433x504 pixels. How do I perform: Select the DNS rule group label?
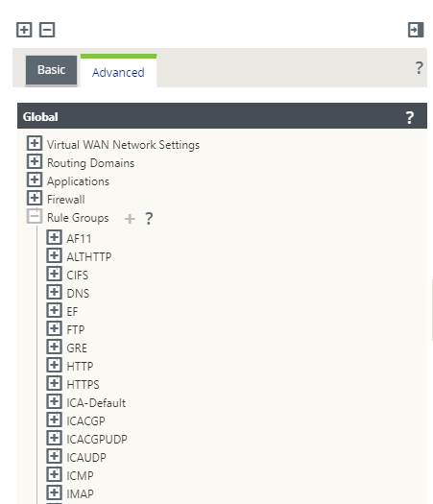[x=78, y=294]
